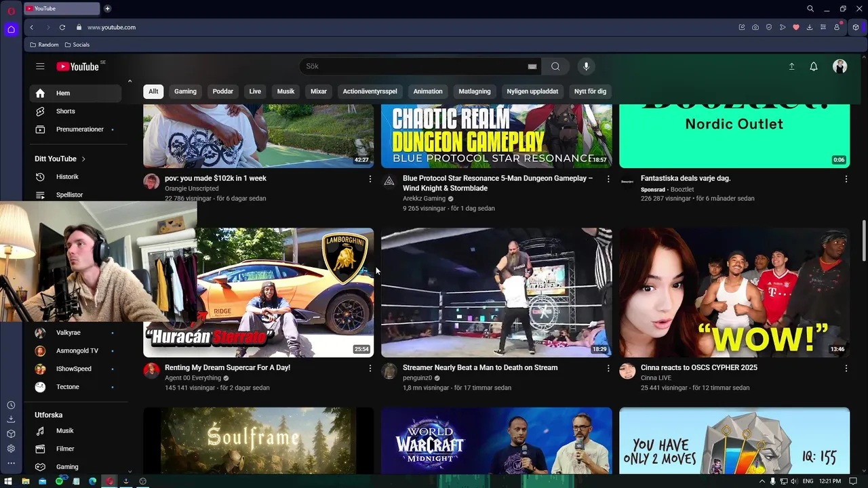The width and height of the screenshot is (868, 488).
Task: Click the YouTube logo
Action: click(x=78, y=66)
